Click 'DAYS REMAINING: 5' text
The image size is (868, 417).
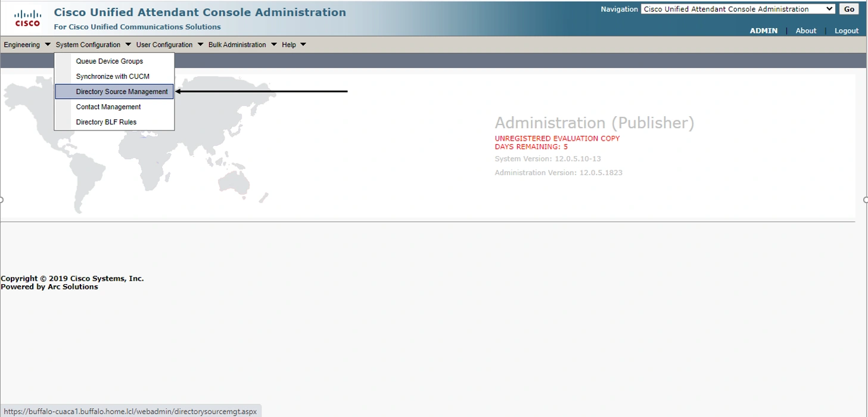click(531, 147)
